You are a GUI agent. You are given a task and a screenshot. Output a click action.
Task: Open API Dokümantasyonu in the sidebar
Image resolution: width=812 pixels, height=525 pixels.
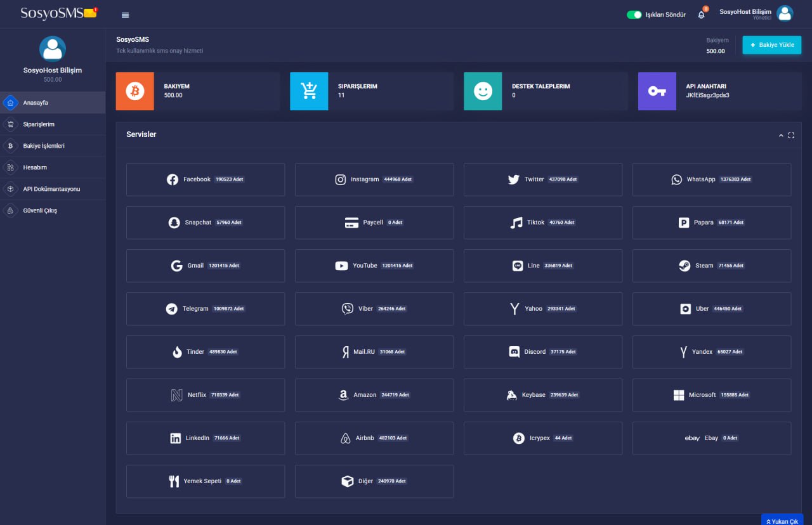(53, 189)
